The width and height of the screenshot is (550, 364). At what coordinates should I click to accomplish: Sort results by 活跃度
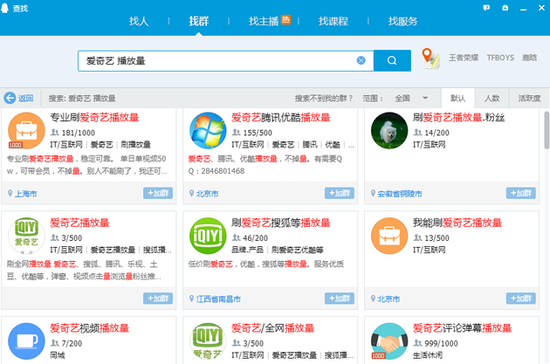529,98
